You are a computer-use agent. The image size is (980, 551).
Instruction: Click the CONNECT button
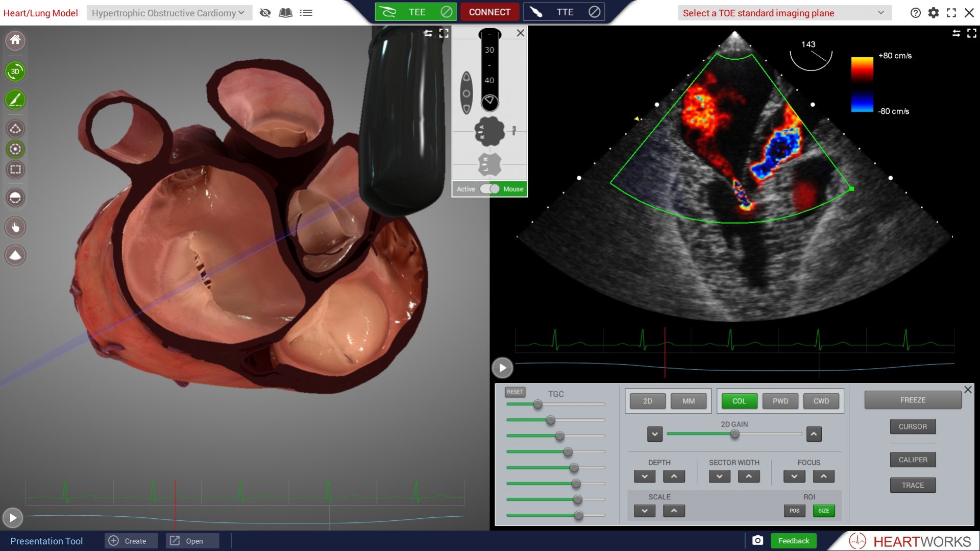tap(489, 12)
